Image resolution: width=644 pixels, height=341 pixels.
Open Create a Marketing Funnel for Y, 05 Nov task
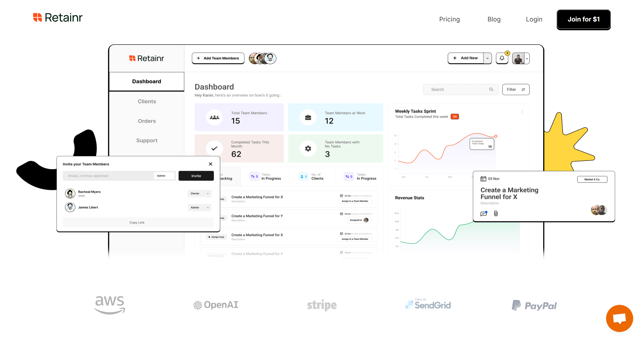coord(289,218)
